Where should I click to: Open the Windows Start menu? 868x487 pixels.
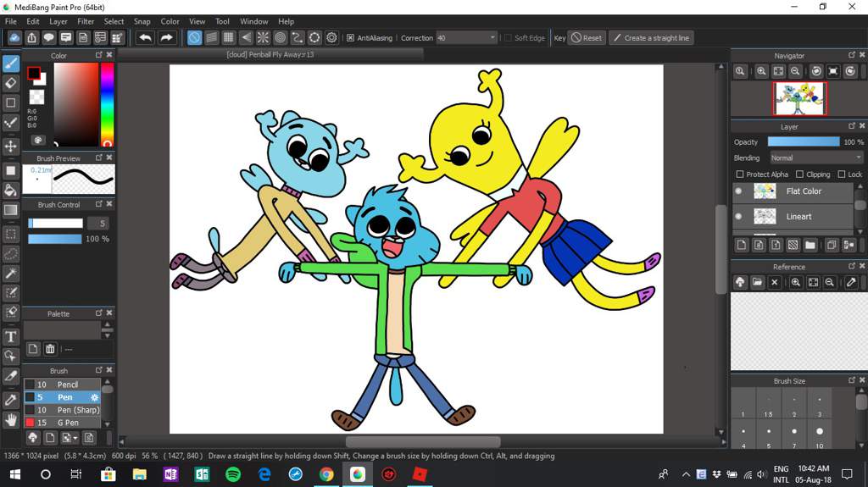[15, 474]
